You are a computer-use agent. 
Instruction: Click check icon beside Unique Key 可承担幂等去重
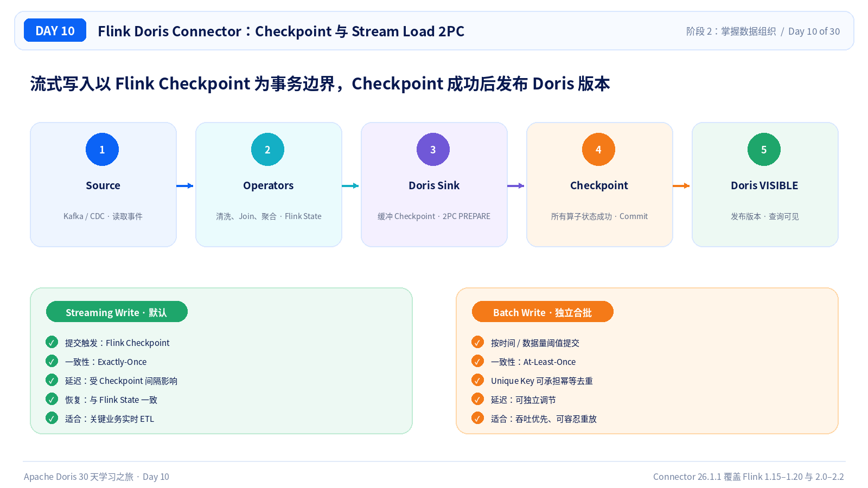pyautogui.click(x=477, y=380)
